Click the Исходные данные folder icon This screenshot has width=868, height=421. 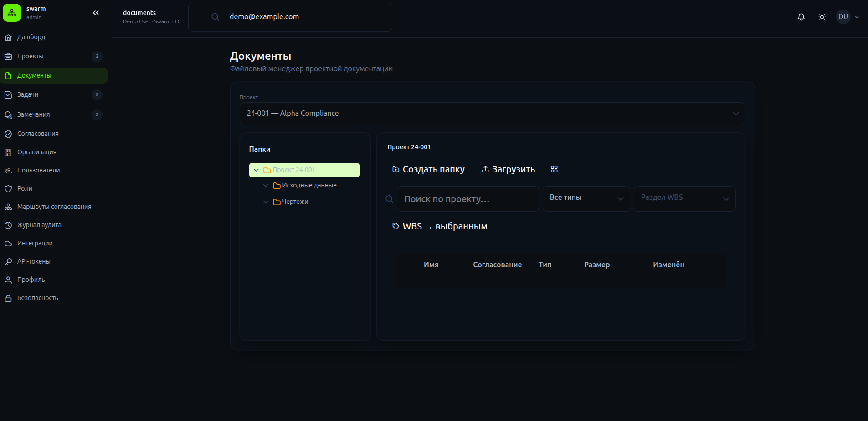pyautogui.click(x=277, y=186)
